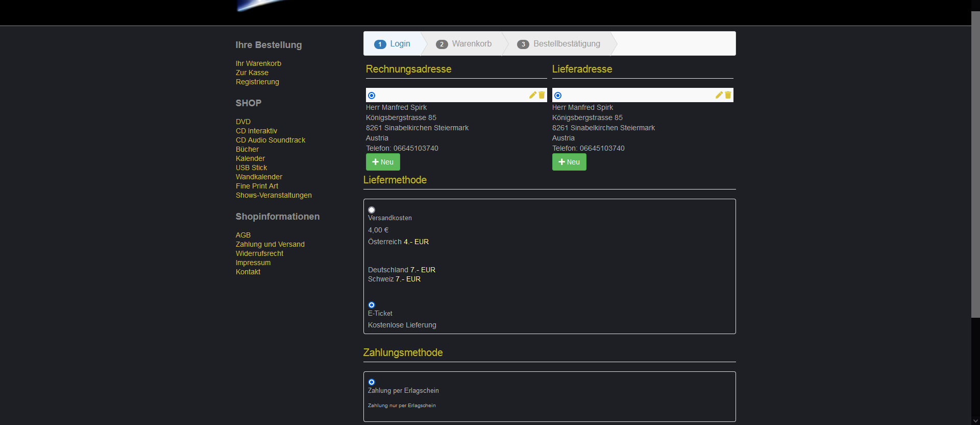Viewport: 980px width, 425px height.
Task: Delete the Lieferadresse with trash icon
Action: 728,95
